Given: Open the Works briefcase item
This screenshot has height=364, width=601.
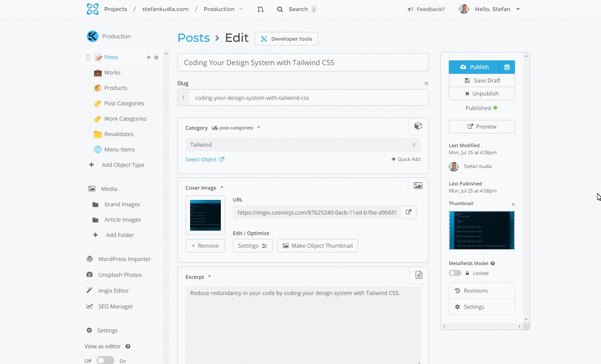Looking at the screenshot, I should (x=107, y=73).
